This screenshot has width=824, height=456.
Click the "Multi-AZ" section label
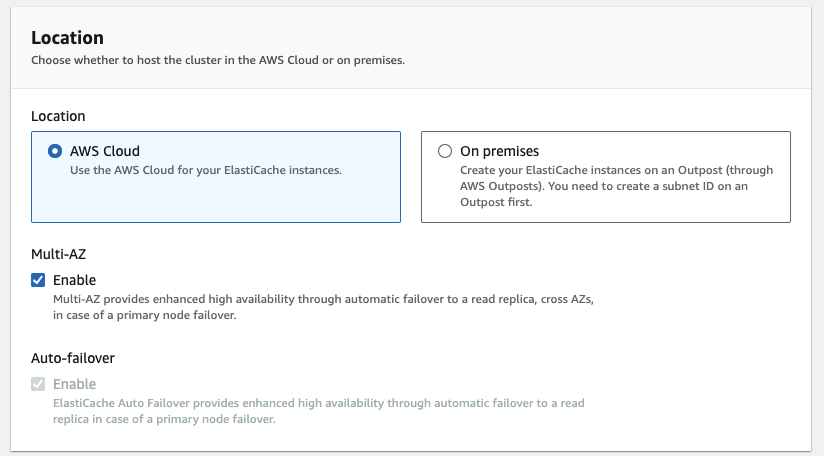tap(59, 254)
